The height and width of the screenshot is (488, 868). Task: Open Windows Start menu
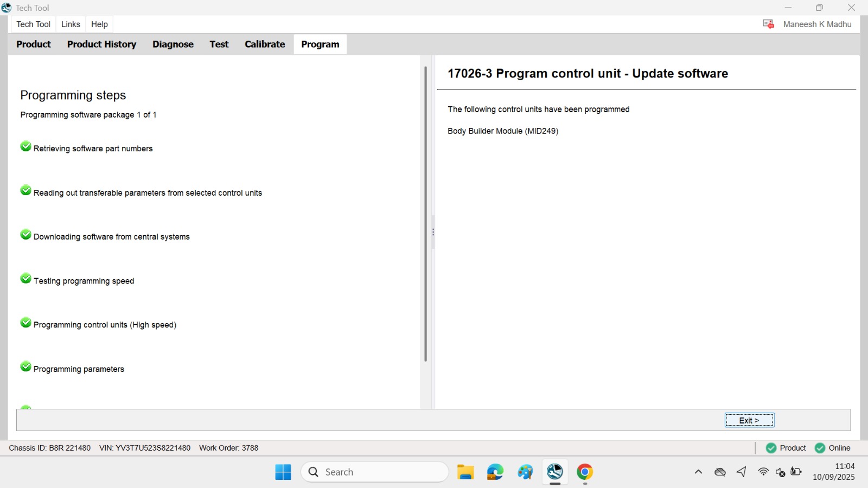coord(283,472)
